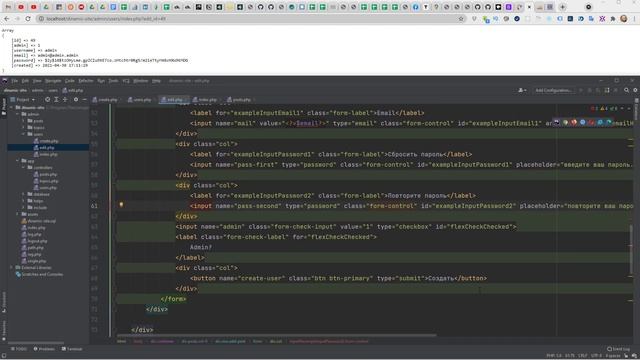
Task: Select topics.php in controllers folder
Action: [x=46, y=181]
